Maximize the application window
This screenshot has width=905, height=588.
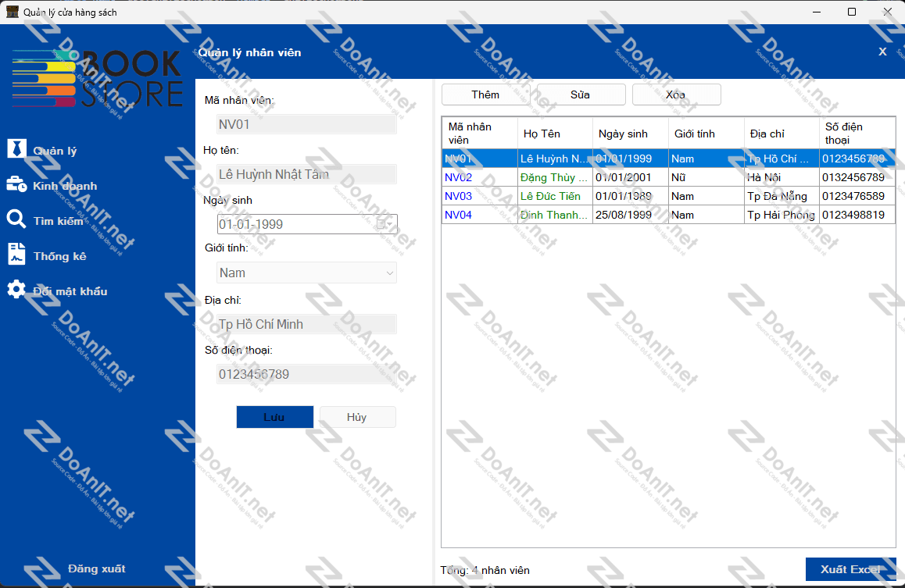click(x=851, y=12)
